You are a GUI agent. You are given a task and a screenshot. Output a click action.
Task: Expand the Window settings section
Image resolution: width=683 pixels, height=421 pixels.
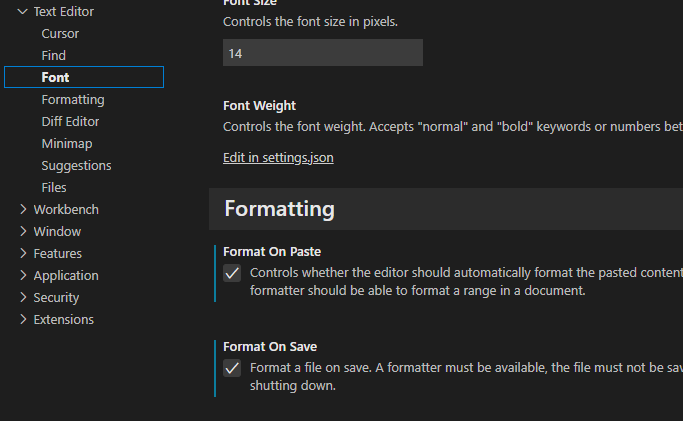tap(23, 231)
